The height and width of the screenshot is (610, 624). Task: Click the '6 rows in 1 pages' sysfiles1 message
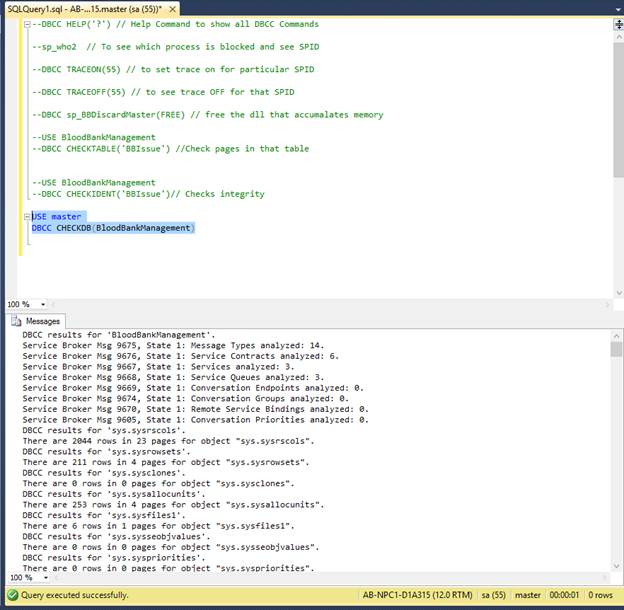pos(158,526)
